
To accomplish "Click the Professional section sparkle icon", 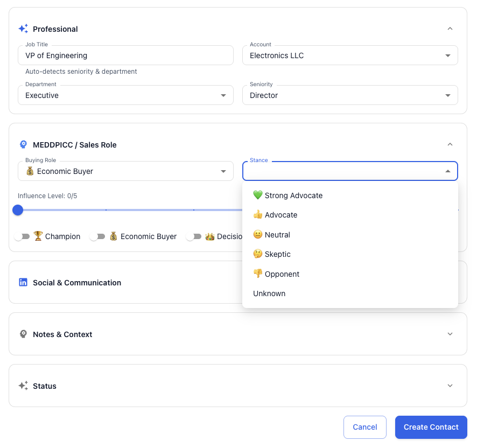I will [23, 29].
